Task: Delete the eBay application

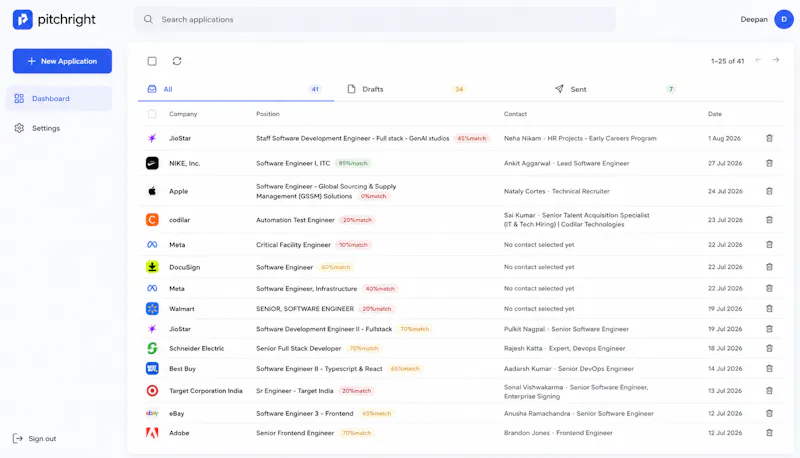Action: pyautogui.click(x=769, y=413)
